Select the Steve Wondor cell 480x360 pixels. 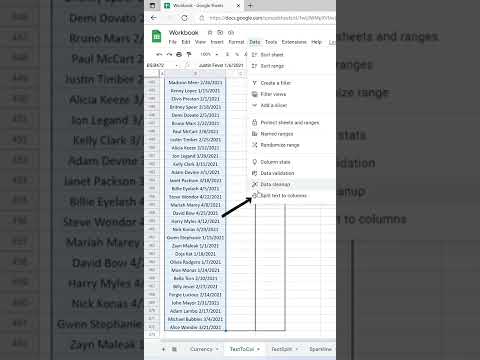(195, 197)
